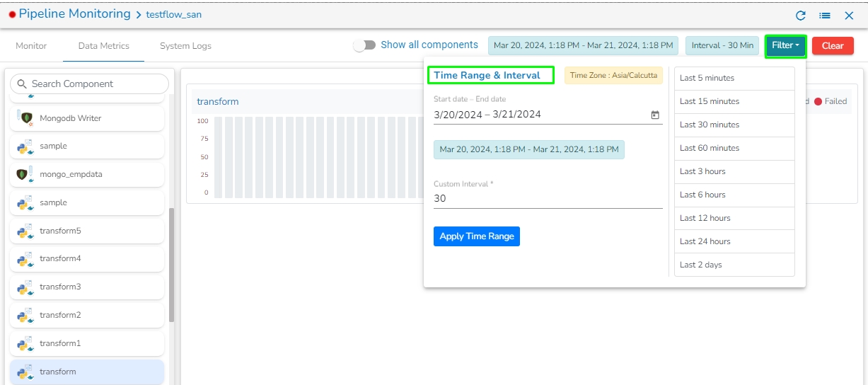Click the testflow_san breadcrumb

(x=174, y=15)
